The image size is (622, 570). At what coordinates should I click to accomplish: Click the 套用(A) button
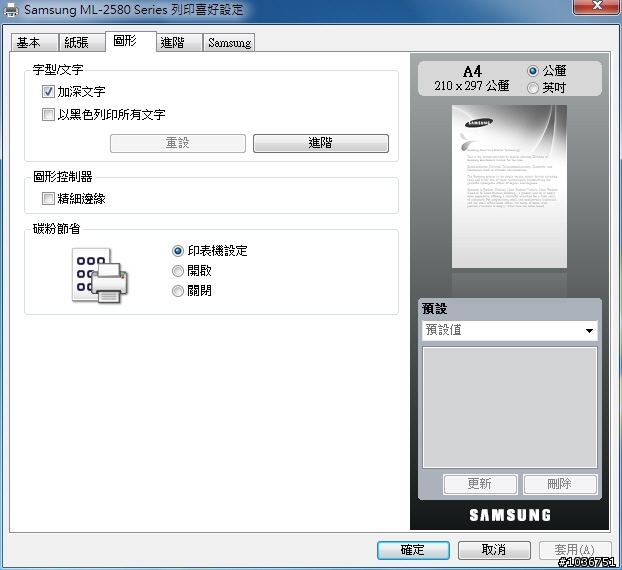point(575,550)
